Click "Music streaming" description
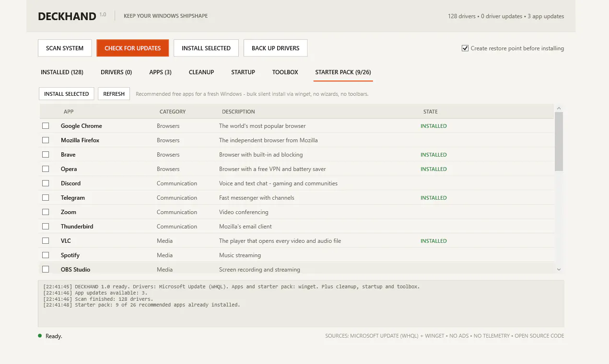Image resolution: width=609 pixels, height=364 pixels. (x=240, y=255)
